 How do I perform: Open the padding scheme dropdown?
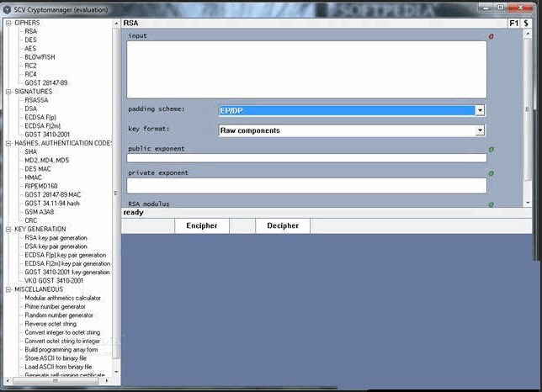[480, 110]
